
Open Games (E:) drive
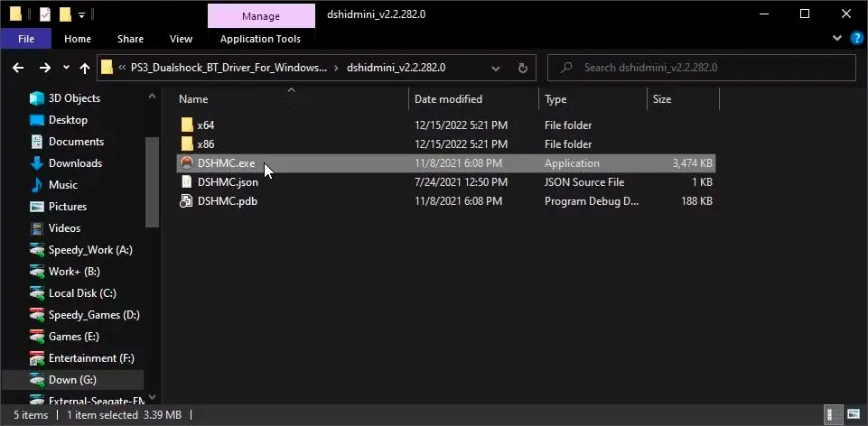coord(74,337)
